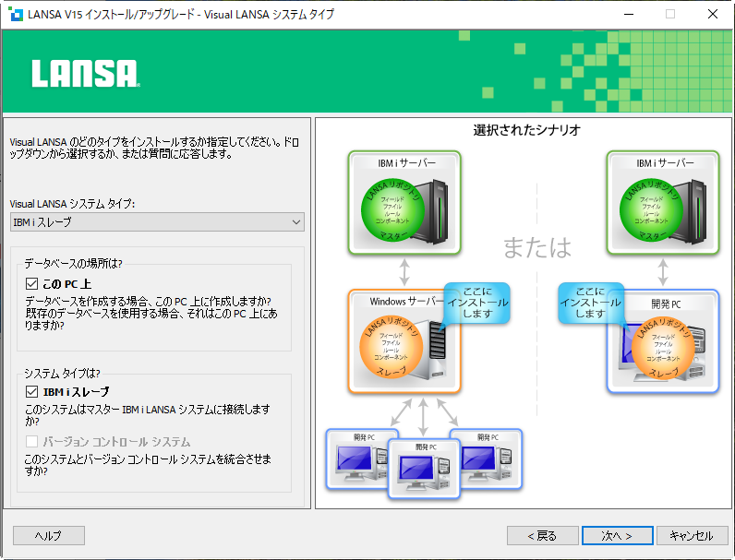Click the left IBM i サーバー diagram image
The width and height of the screenshot is (735, 560).
tap(404, 203)
